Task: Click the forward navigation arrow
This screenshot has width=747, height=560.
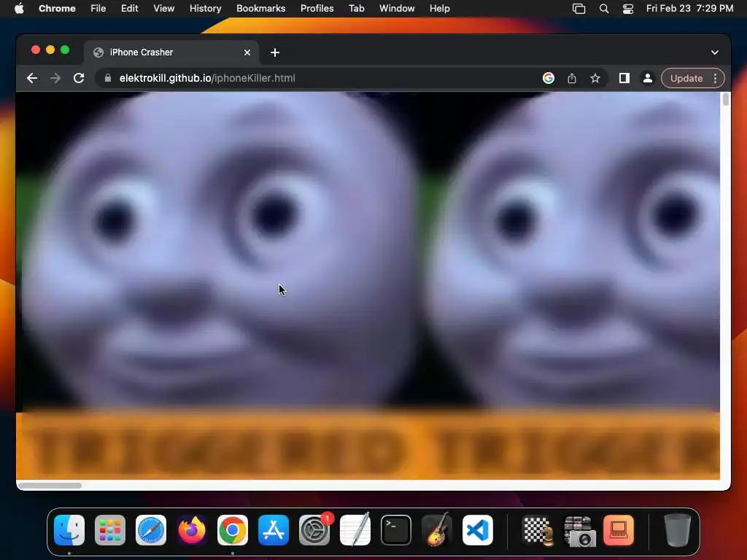Action: [55, 78]
